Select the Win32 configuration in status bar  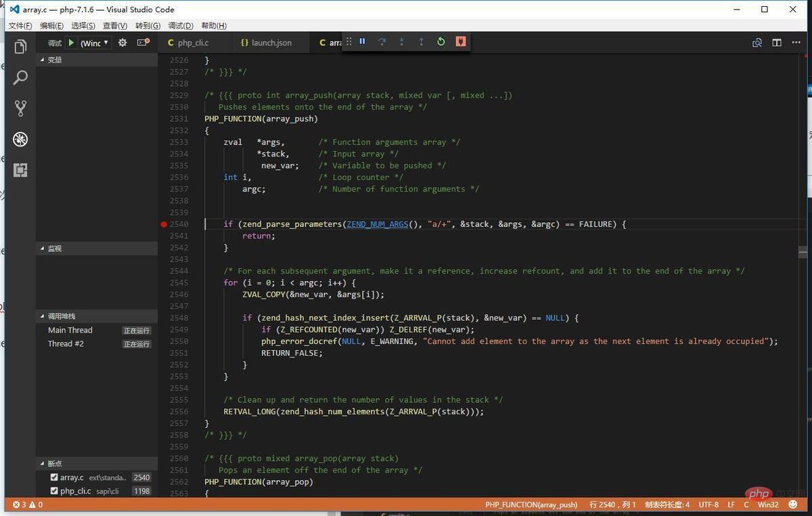click(x=768, y=504)
